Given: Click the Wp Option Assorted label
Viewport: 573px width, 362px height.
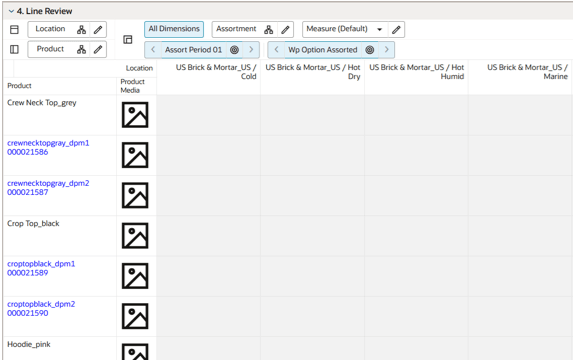Looking at the screenshot, I should click(x=323, y=50).
